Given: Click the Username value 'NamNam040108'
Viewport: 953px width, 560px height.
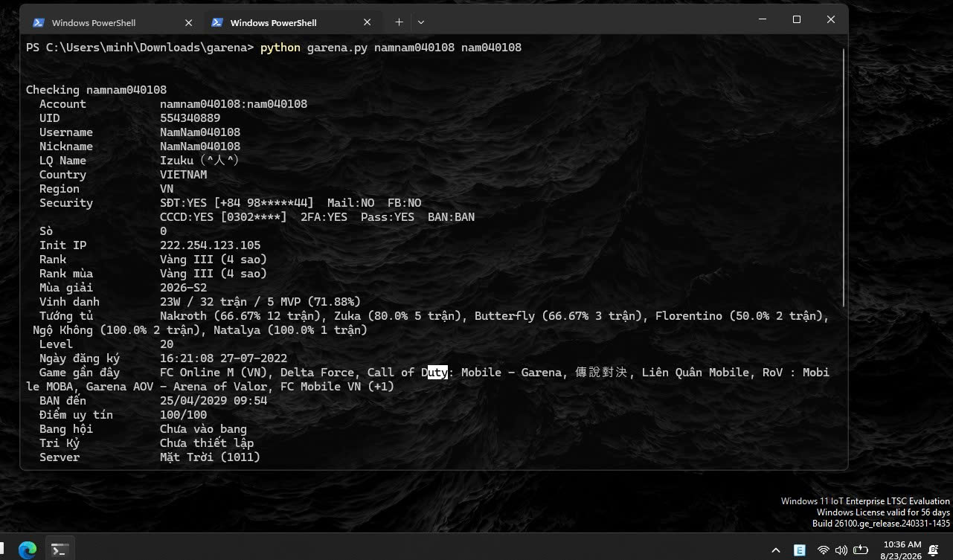Looking at the screenshot, I should tap(200, 132).
